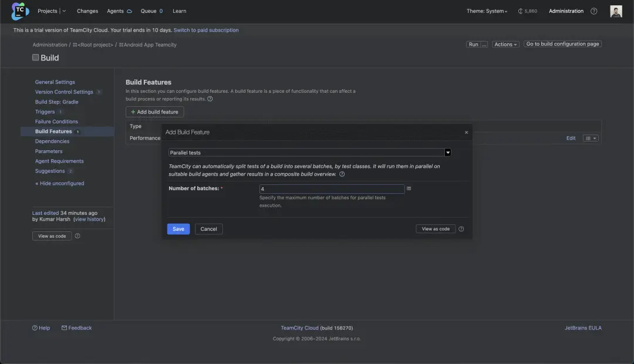Click the help icon after parallel tests description
Screen dimensions: 634x364
coord(342,174)
